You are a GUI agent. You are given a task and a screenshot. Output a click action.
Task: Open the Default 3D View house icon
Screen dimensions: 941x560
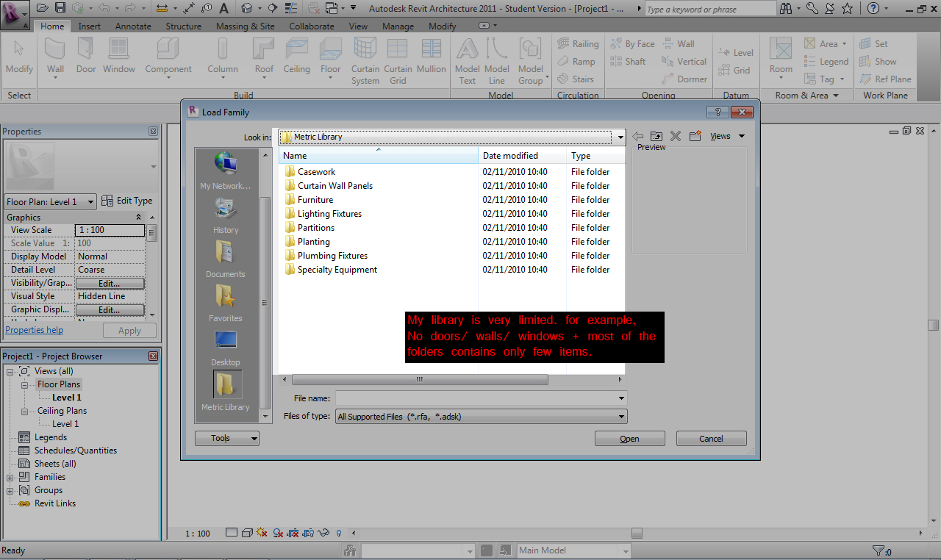[246, 8]
